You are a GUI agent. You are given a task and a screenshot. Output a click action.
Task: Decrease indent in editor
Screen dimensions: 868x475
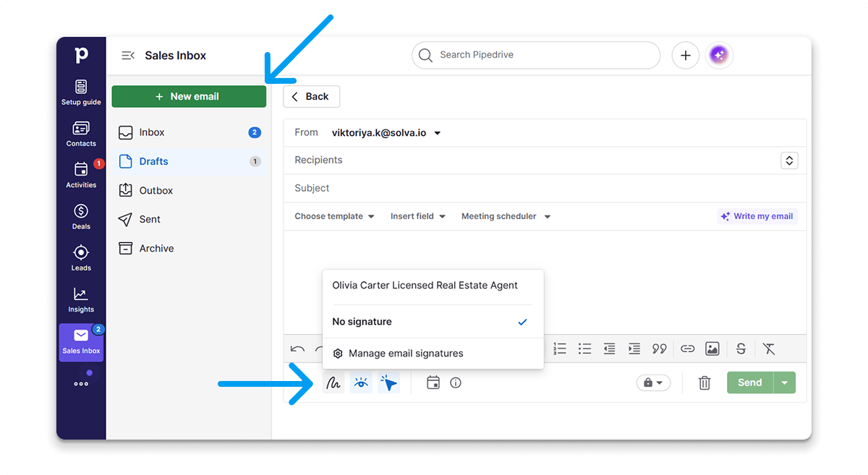tap(610, 349)
